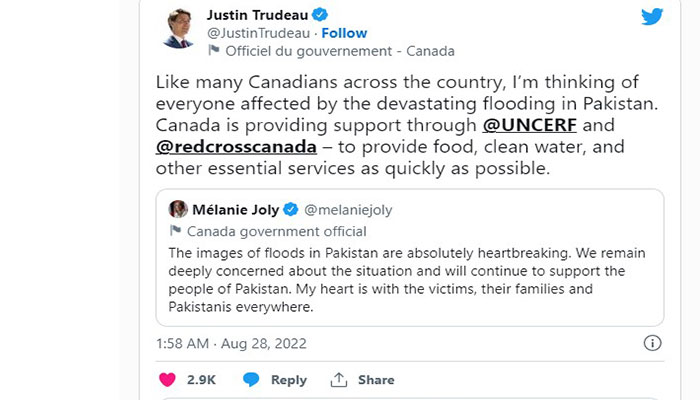
Task: Click the Twitter bird logo
Action: [x=652, y=16]
